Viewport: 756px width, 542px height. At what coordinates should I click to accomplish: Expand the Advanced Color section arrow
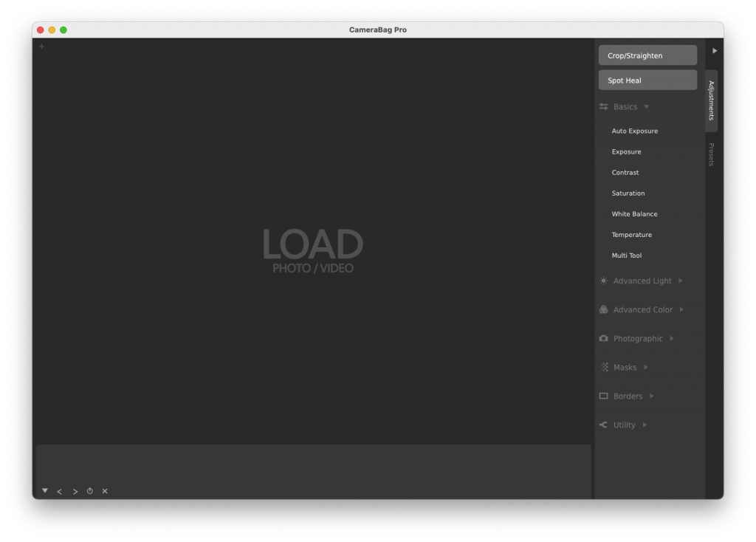(681, 309)
